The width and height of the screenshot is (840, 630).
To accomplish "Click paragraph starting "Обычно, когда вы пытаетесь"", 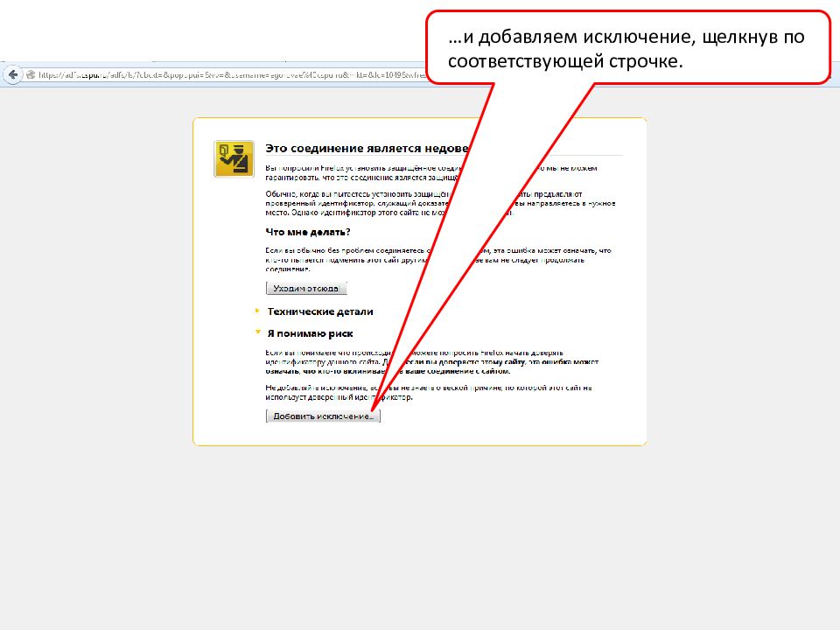I will pos(350,202).
